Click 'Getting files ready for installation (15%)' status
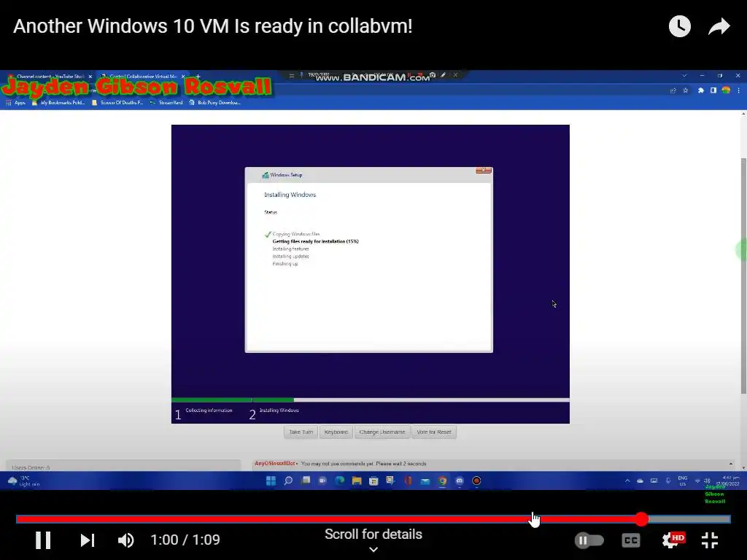Screen dimensions: 747x560 tap(315, 241)
